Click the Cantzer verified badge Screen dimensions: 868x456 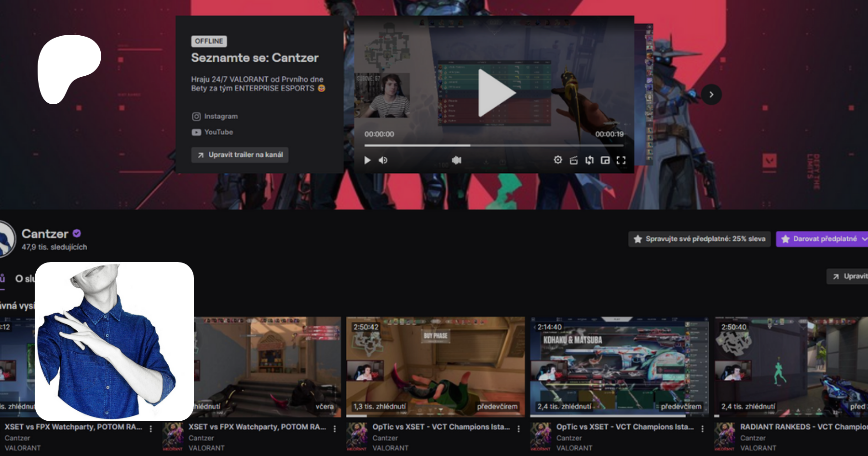pos(77,234)
